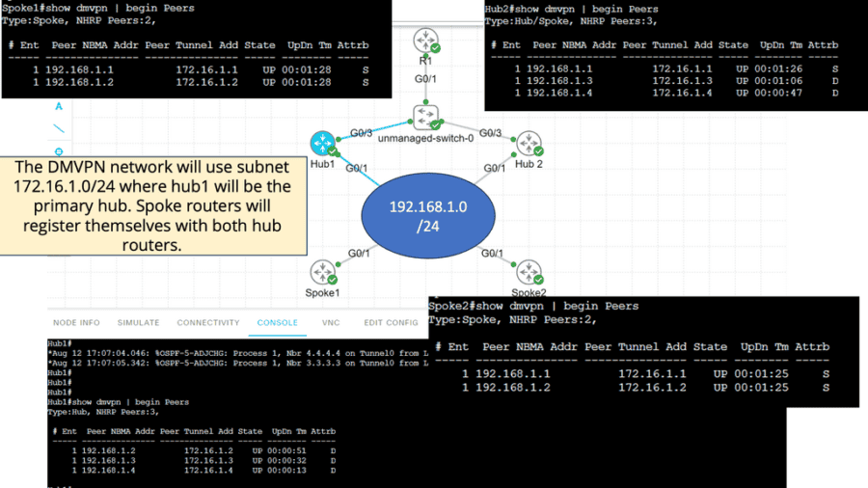Screen dimensions: 868x488
Task: Click the R1 G0/1 interface label
Action: pos(425,79)
